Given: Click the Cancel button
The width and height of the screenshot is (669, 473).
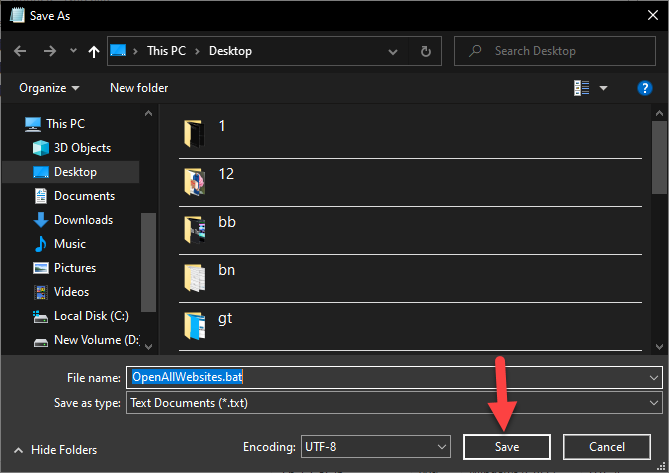Looking at the screenshot, I should (607, 446).
